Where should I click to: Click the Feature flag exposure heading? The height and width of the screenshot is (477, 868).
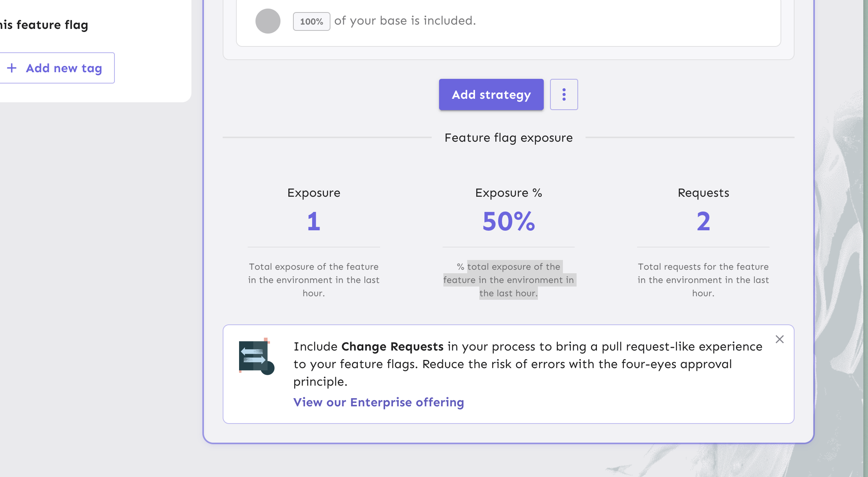click(508, 138)
